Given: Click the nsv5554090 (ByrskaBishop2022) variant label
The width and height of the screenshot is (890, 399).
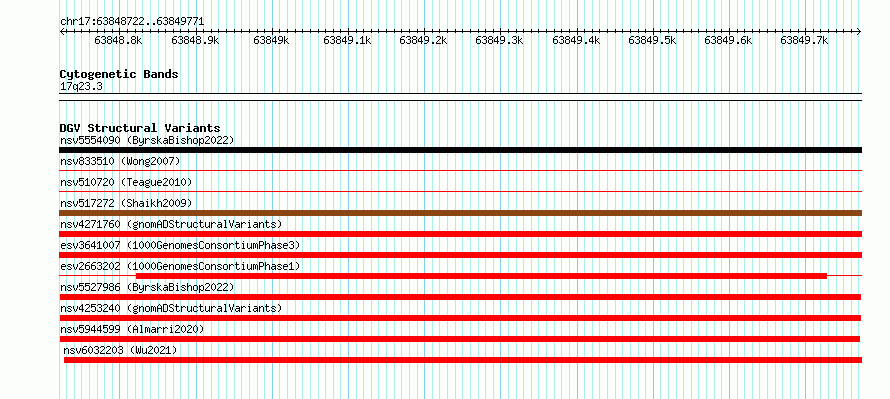Looking at the screenshot, I should pos(147,140).
